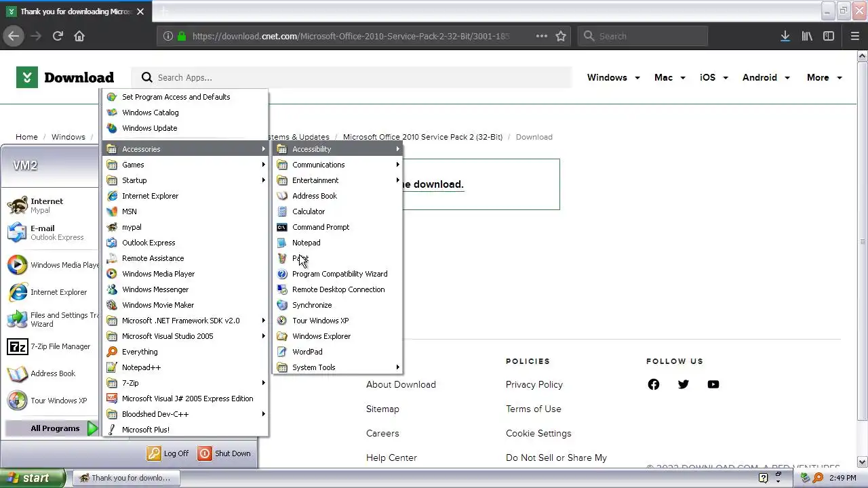Open the Firefox library icon
868x488 pixels.
click(807, 36)
